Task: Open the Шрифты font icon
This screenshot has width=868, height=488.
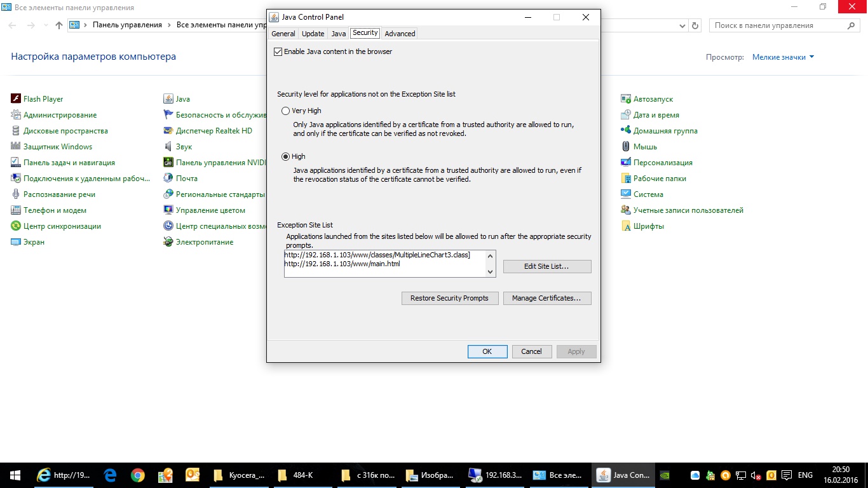Action: (x=626, y=226)
